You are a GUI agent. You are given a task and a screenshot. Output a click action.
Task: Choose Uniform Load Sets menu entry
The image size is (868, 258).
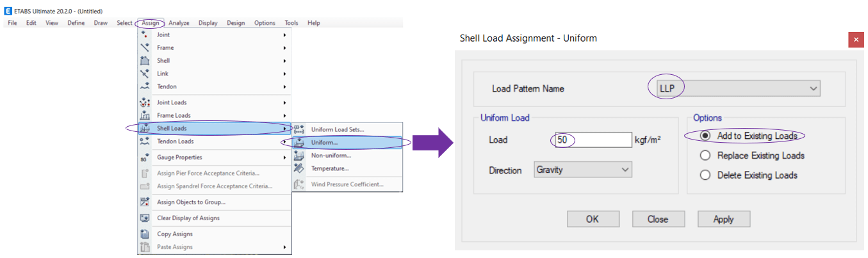pos(338,129)
